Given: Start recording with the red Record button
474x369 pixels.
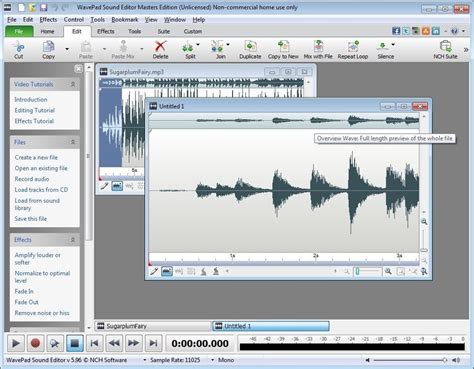Looking at the screenshot, I should tap(35, 343).
